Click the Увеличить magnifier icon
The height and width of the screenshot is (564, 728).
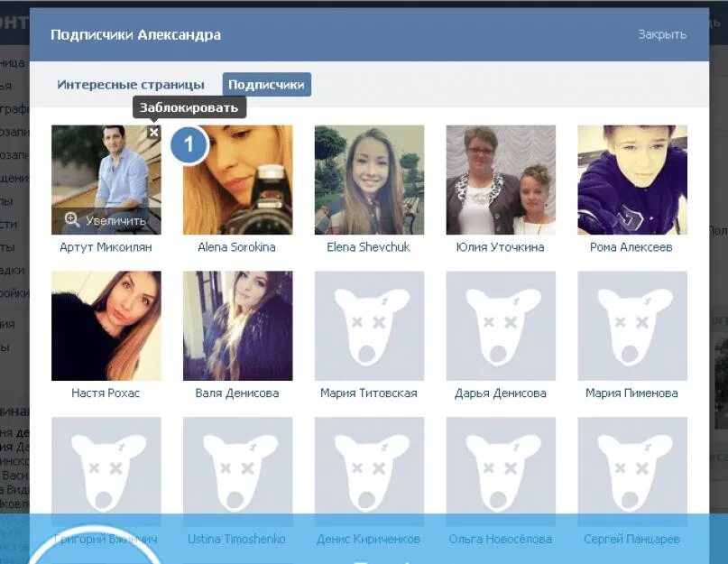tap(72, 219)
